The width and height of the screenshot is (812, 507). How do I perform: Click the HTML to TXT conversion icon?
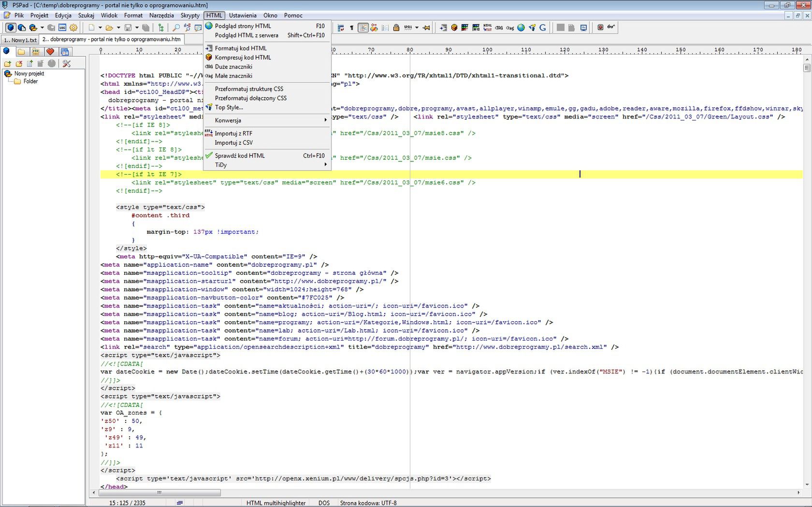[x=488, y=28]
